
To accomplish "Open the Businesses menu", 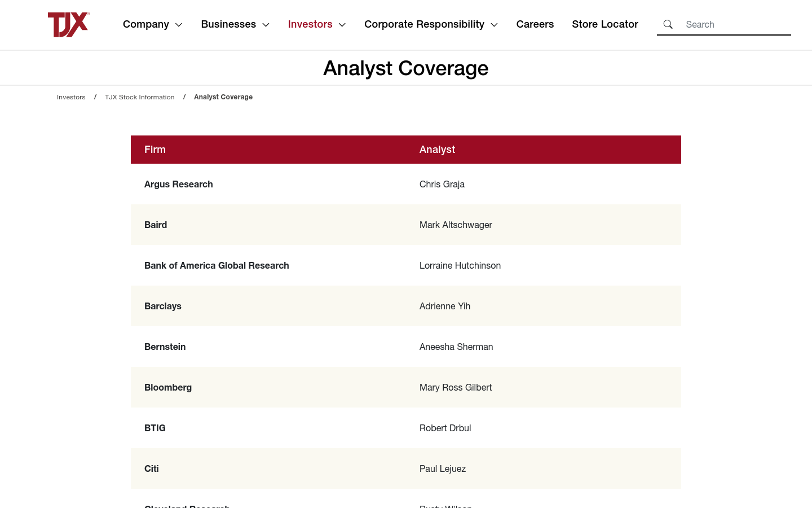I will pos(228,24).
